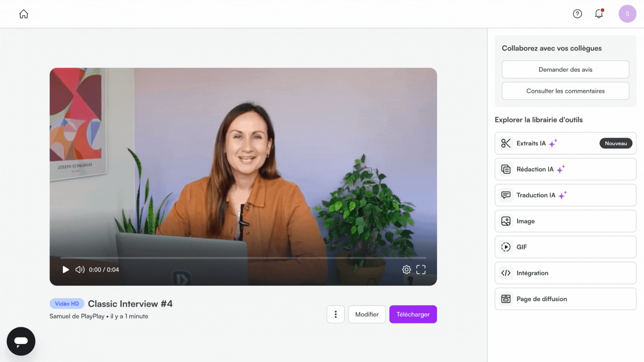Select the Image tool
This screenshot has height=362, width=644.
point(565,221)
